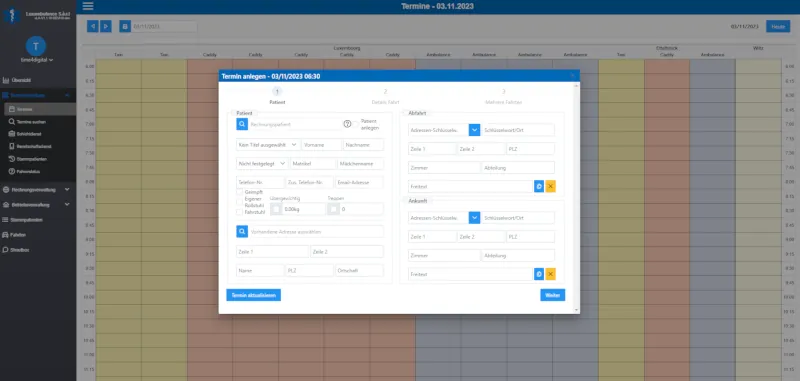The image size is (800, 381).
Task: Go to the previous day with the left arrow
Action: click(x=93, y=26)
